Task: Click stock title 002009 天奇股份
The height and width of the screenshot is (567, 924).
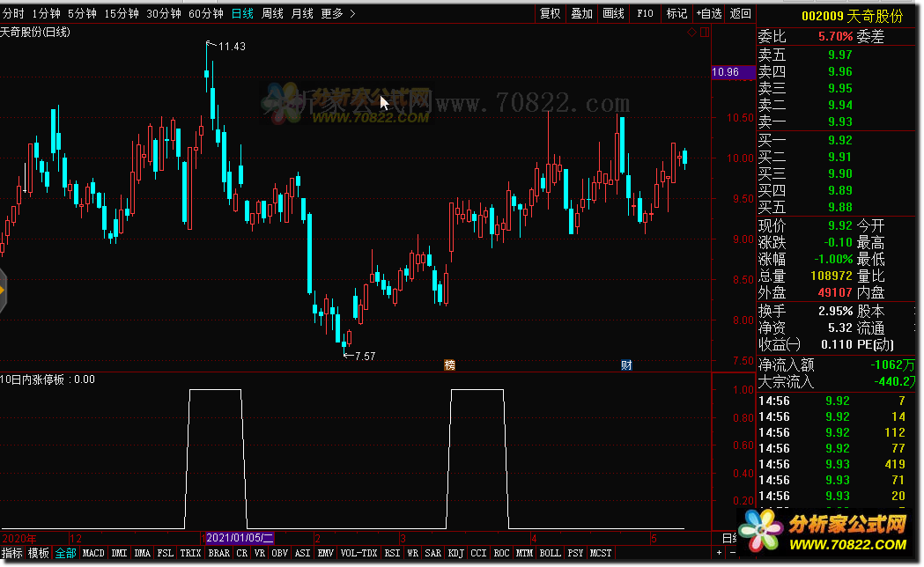Action: (x=852, y=16)
